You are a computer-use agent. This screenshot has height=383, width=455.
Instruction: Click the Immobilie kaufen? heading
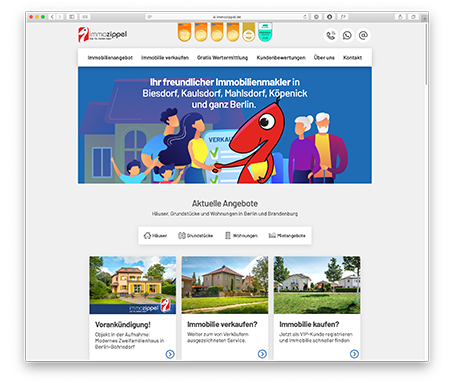click(309, 324)
